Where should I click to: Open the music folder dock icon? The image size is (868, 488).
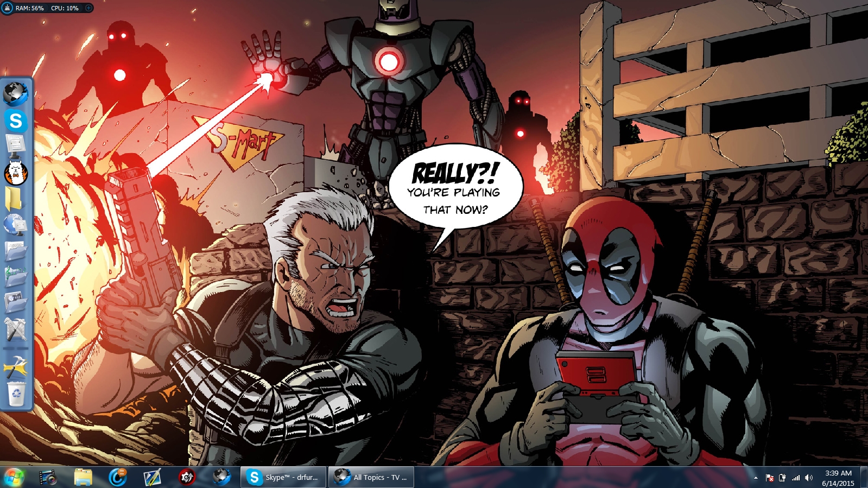16,277
